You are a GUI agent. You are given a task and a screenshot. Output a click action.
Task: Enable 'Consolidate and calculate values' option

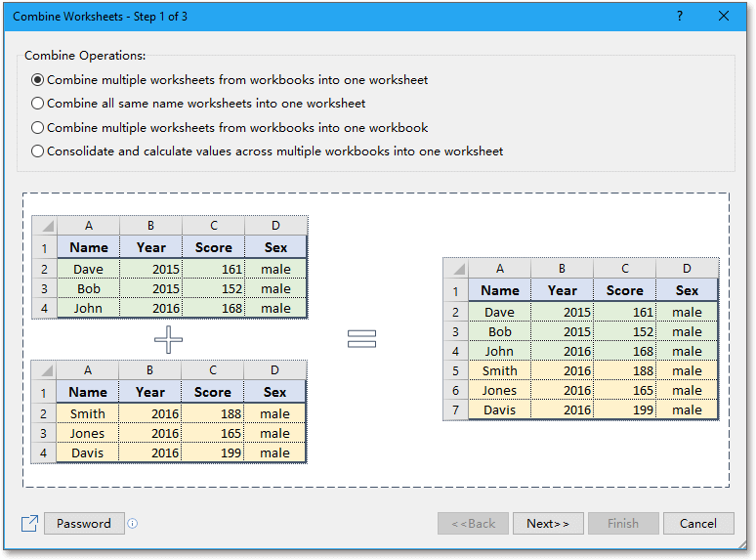click(38, 151)
